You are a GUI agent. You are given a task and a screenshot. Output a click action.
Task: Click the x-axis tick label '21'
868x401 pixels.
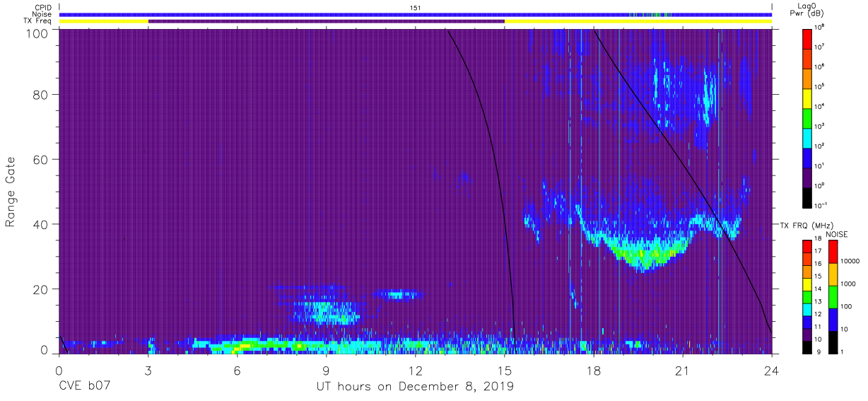(x=683, y=371)
